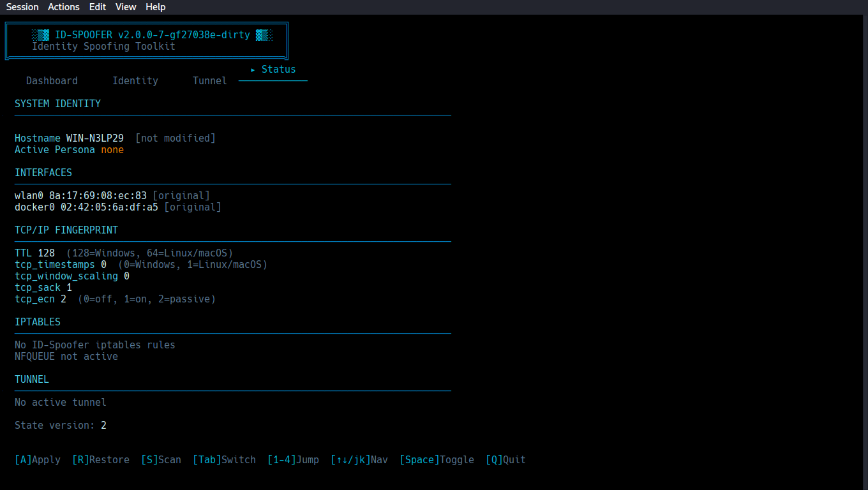Click the State version: 2 line

tap(61, 426)
